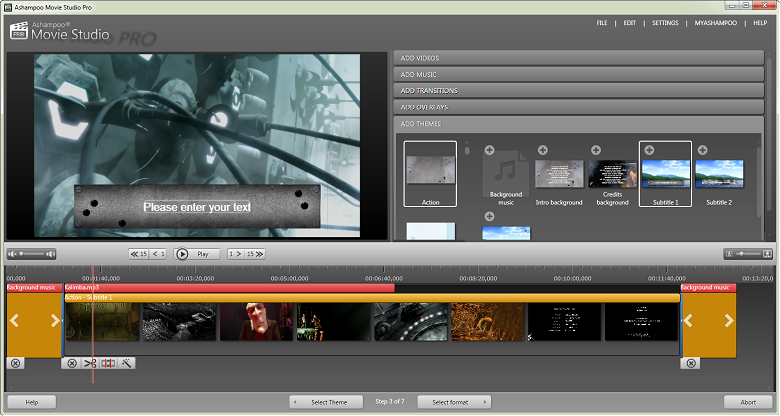Select the Subtitle 2 theme thumbnail
The image size is (780, 416).
(x=719, y=174)
